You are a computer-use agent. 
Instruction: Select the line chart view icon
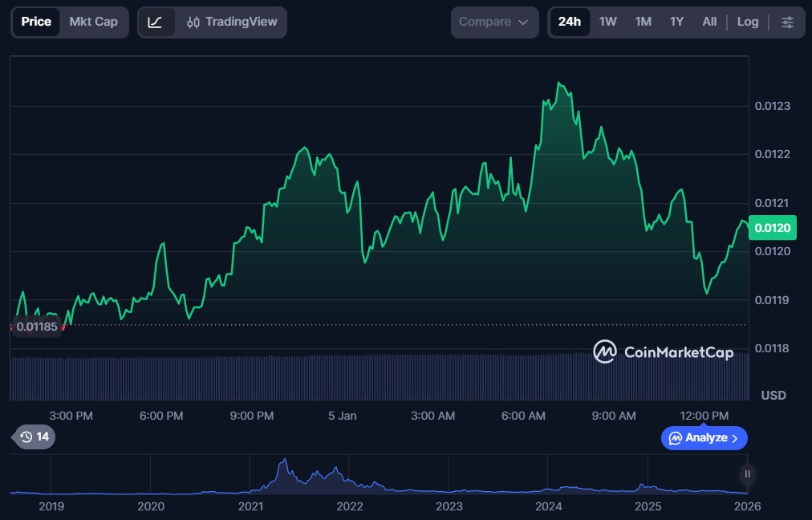coord(156,22)
